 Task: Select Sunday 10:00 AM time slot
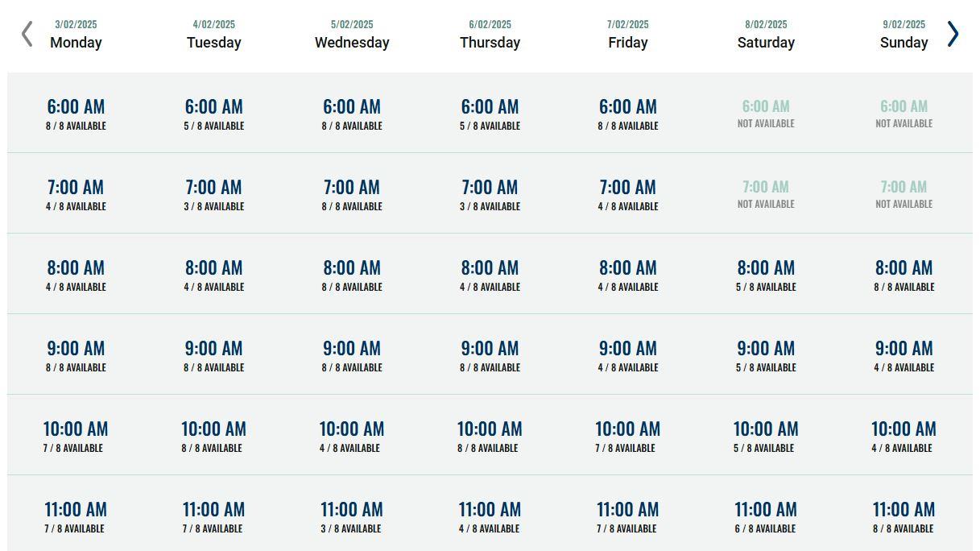[904, 435]
